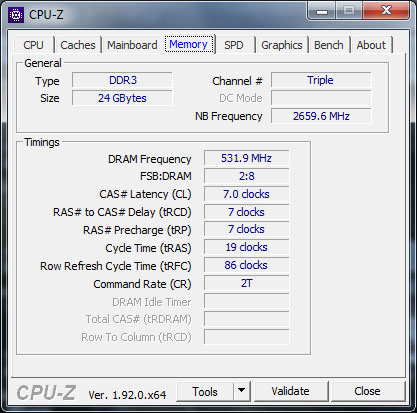The height and width of the screenshot is (413, 417).
Task: Click CAS# Latency value 7.0 clocks
Action: 247,194
